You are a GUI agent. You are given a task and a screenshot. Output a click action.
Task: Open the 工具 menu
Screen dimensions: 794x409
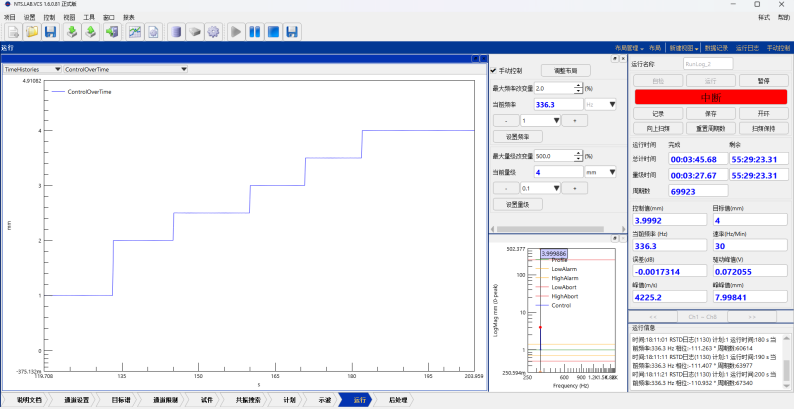click(89, 17)
